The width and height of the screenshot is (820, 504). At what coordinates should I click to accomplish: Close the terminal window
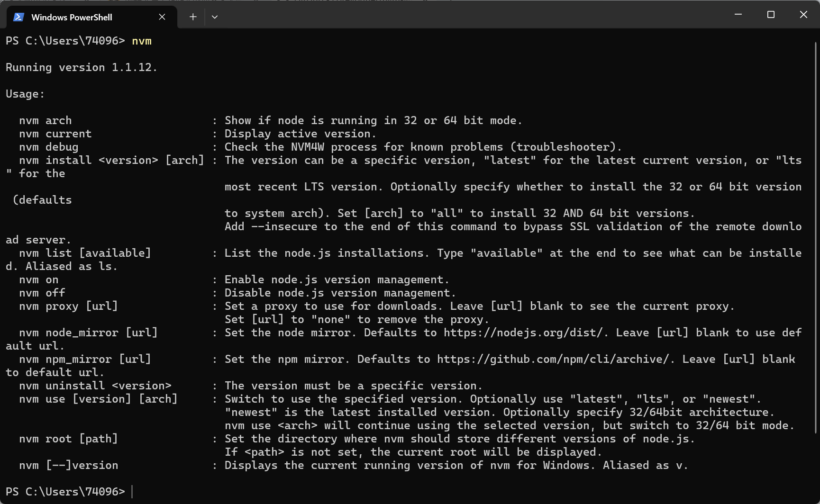[803, 15]
